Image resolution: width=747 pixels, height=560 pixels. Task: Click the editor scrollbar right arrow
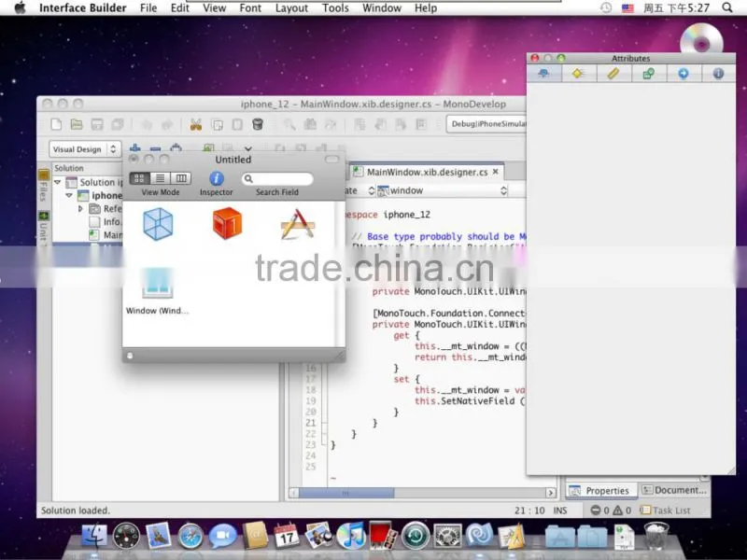551,493
